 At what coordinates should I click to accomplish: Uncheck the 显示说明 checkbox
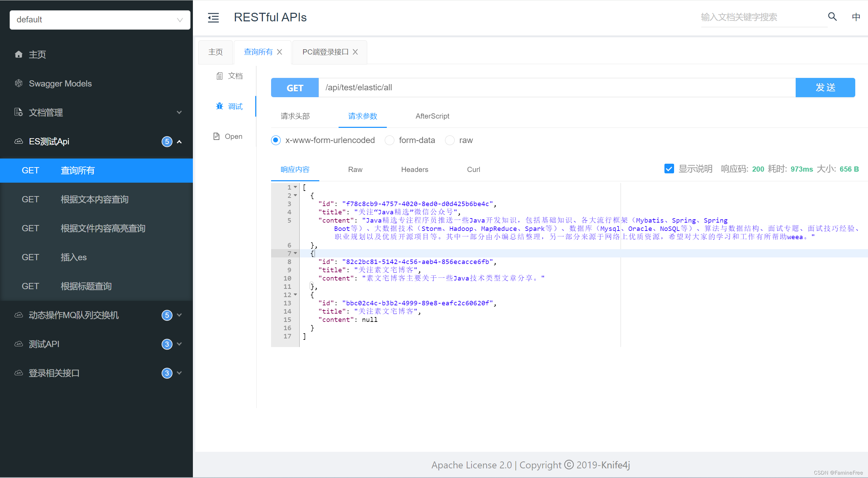(x=669, y=169)
